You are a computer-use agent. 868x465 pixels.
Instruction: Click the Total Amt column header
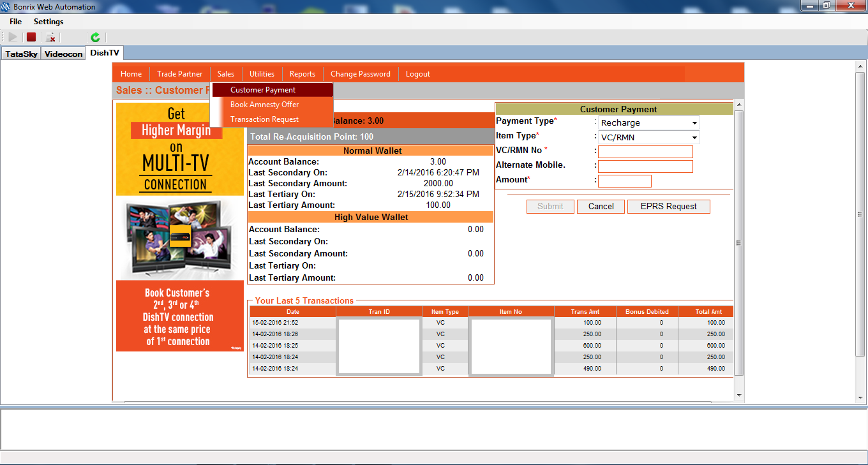(706, 312)
